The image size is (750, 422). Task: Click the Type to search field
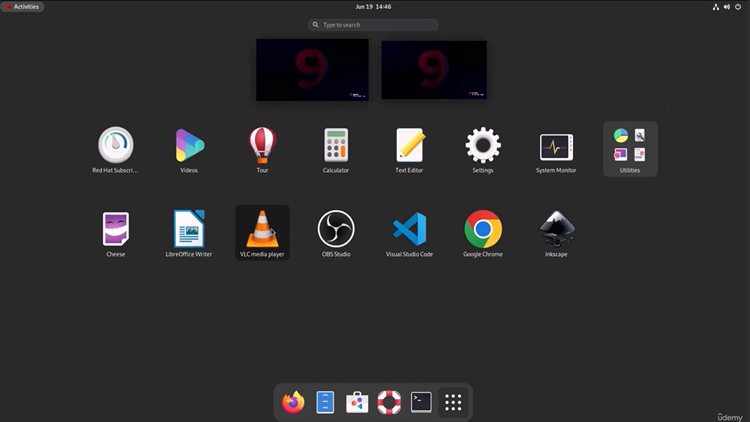point(373,24)
